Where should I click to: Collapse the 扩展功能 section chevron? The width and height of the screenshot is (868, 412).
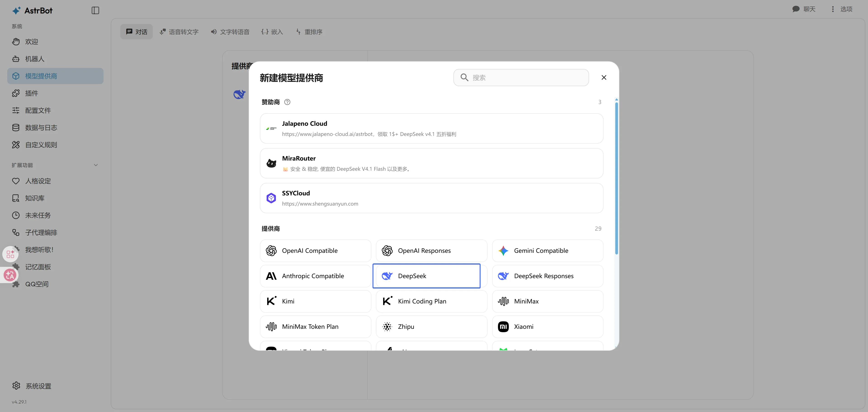[96, 165]
